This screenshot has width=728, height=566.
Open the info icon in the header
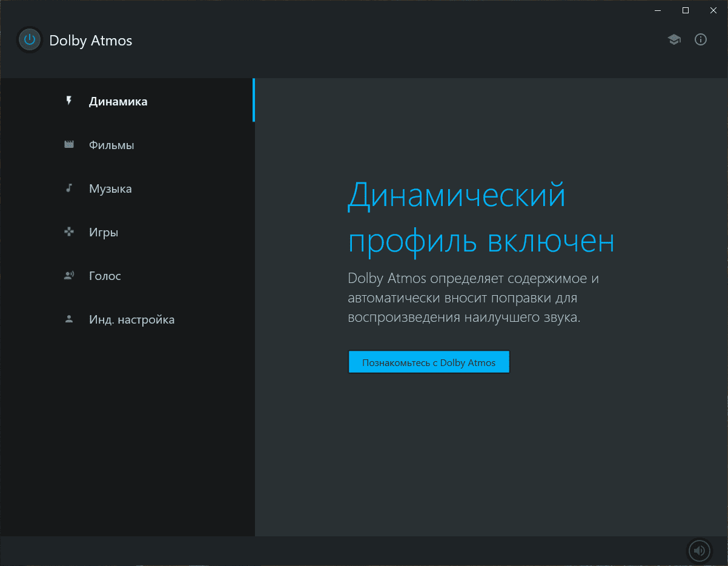coord(701,40)
